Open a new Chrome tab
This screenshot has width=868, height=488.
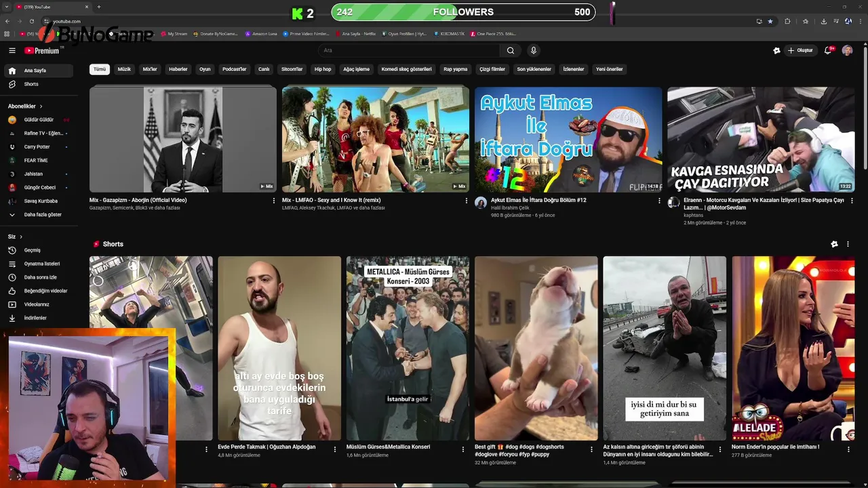tap(99, 7)
